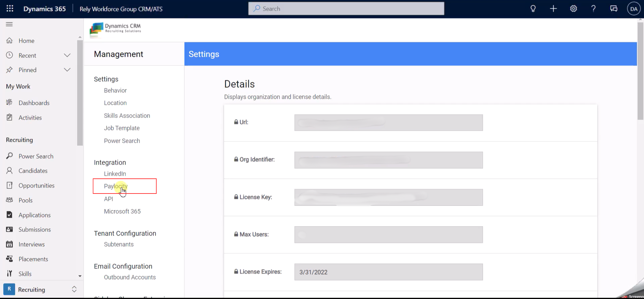Open the chat panel icon
644x299 pixels.
614,9
